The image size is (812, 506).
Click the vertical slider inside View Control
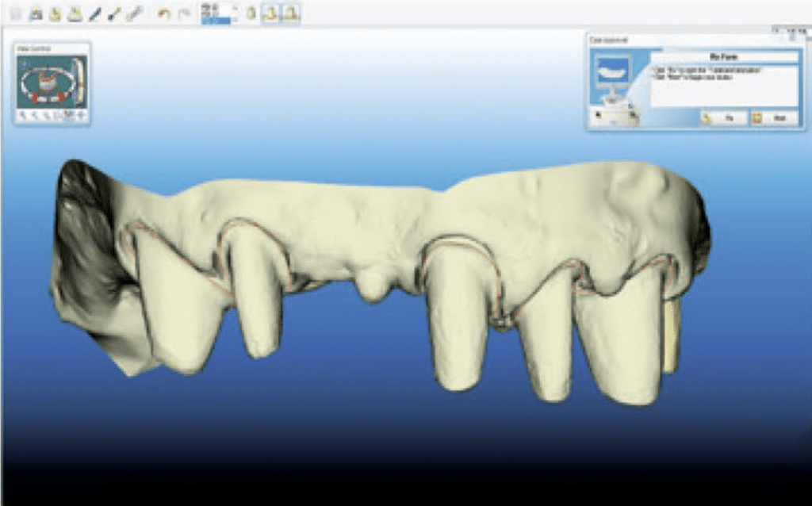[x=78, y=80]
